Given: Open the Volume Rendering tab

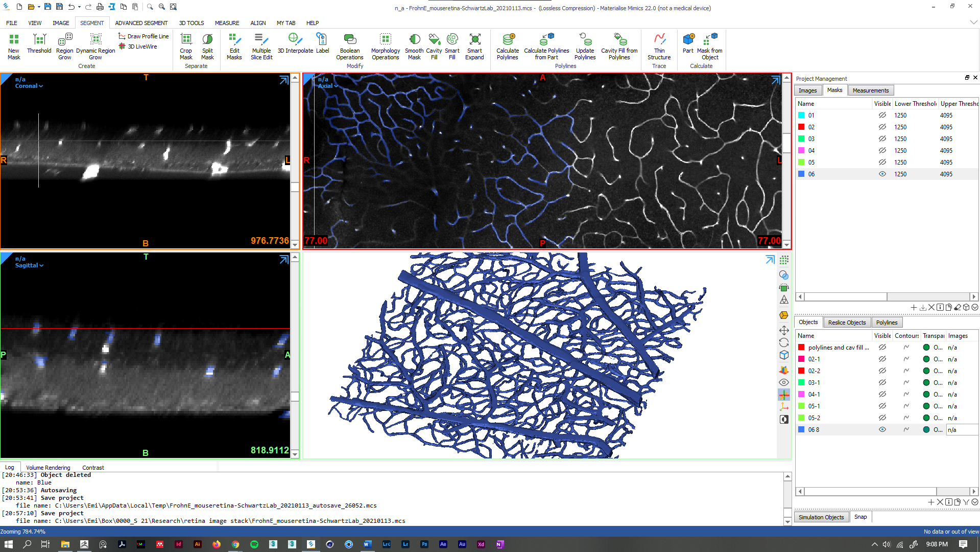Looking at the screenshot, I should tap(48, 468).
